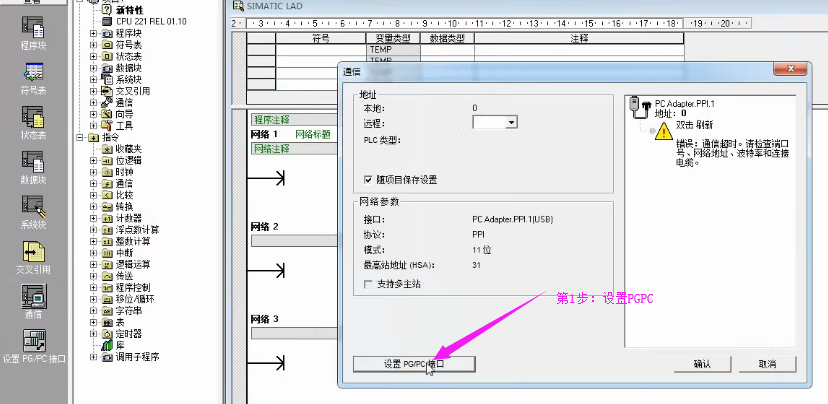Select the 计数器 instruction folder

[128, 218]
